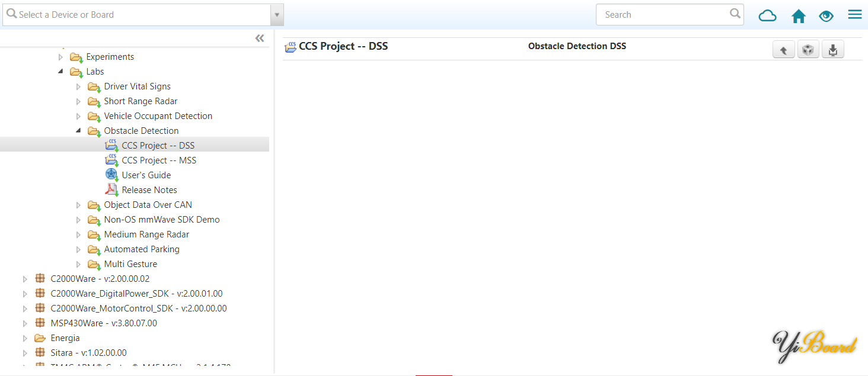868x376 pixels.
Task: Collapse the Labs folder
Action: 60,72
